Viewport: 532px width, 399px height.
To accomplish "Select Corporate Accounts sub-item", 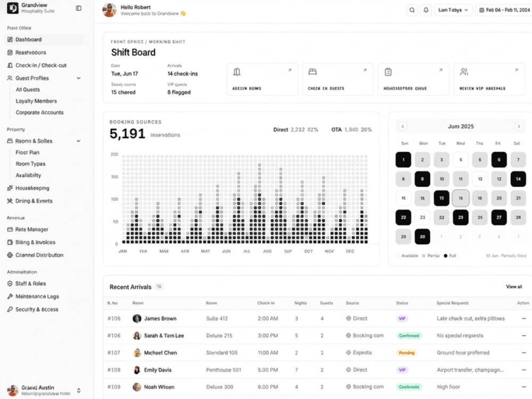I will [40, 112].
